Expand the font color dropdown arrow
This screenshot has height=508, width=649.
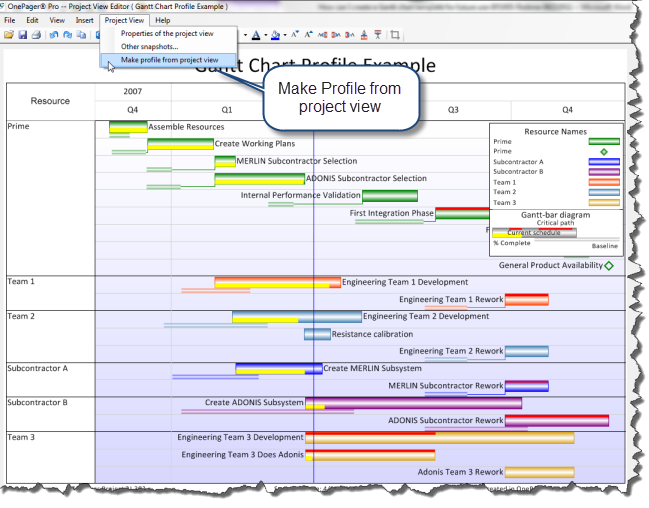[263, 35]
